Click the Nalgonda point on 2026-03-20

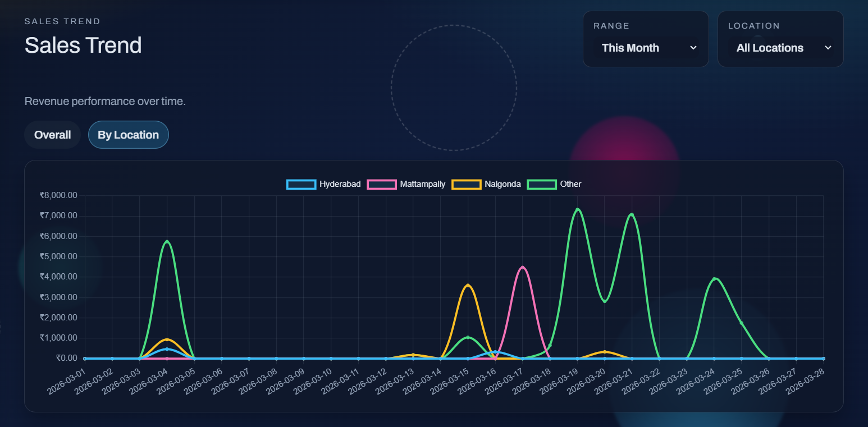[605, 352]
